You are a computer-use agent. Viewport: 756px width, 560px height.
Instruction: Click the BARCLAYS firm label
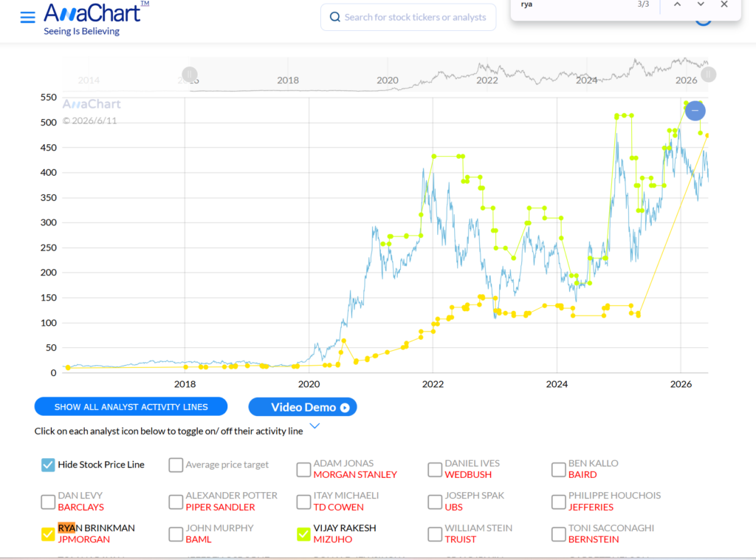tap(81, 507)
